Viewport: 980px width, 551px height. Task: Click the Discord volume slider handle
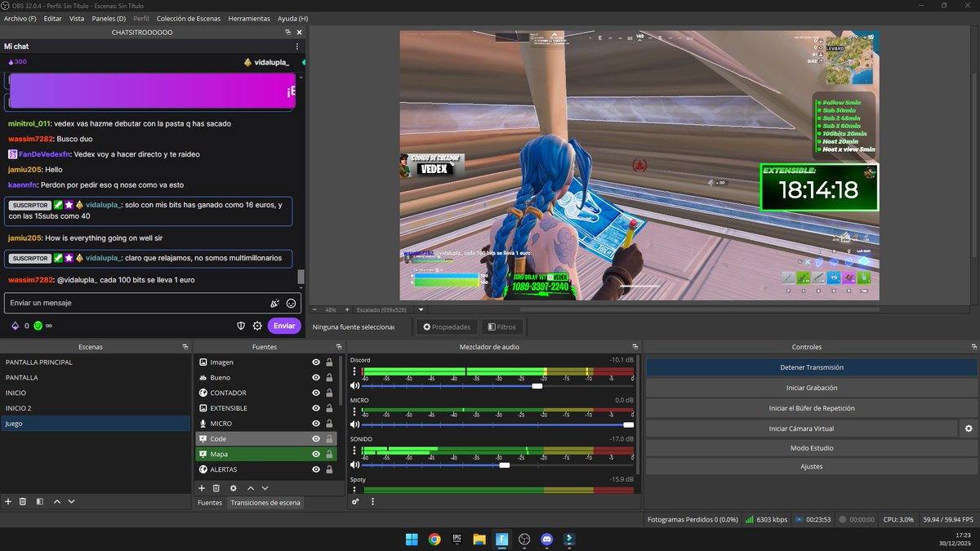[x=537, y=385]
